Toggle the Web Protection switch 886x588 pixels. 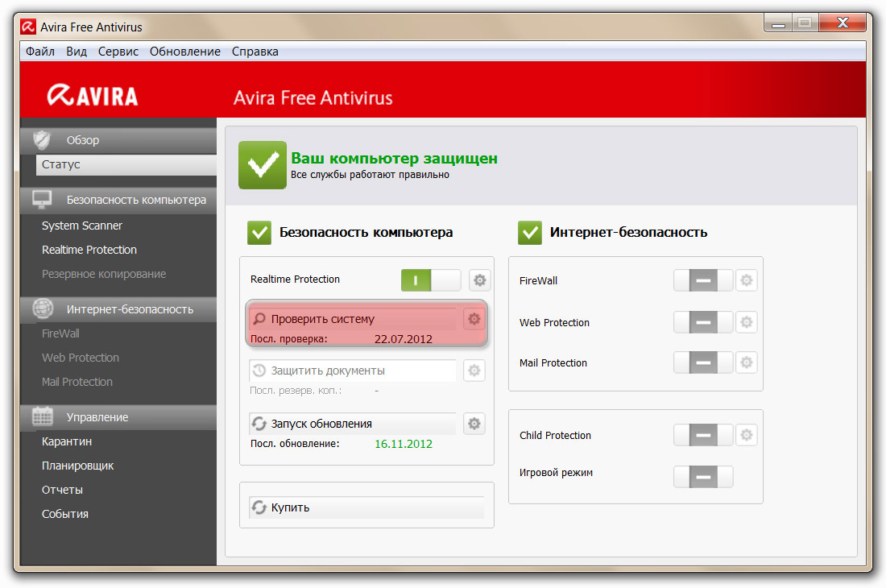click(x=703, y=322)
